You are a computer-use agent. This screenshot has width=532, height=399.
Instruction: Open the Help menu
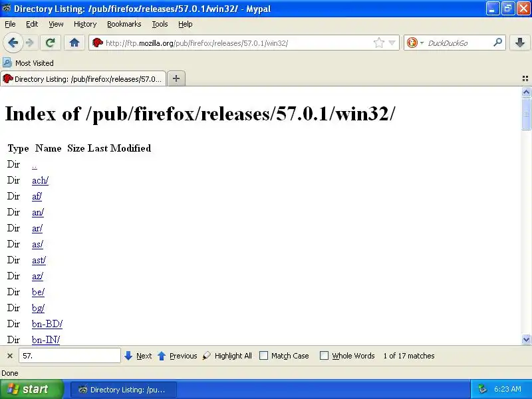coord(186,24)
